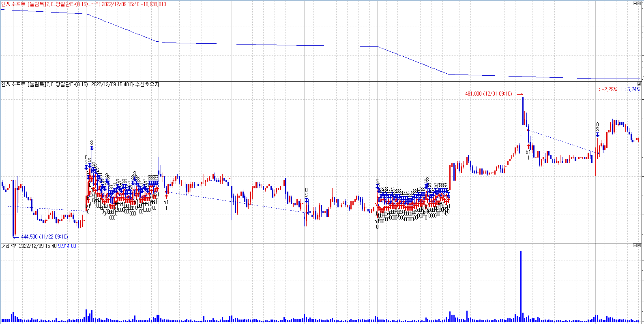Click the L: 5.74% low ratio indicator
644x324 pixels.
(631, 89)
